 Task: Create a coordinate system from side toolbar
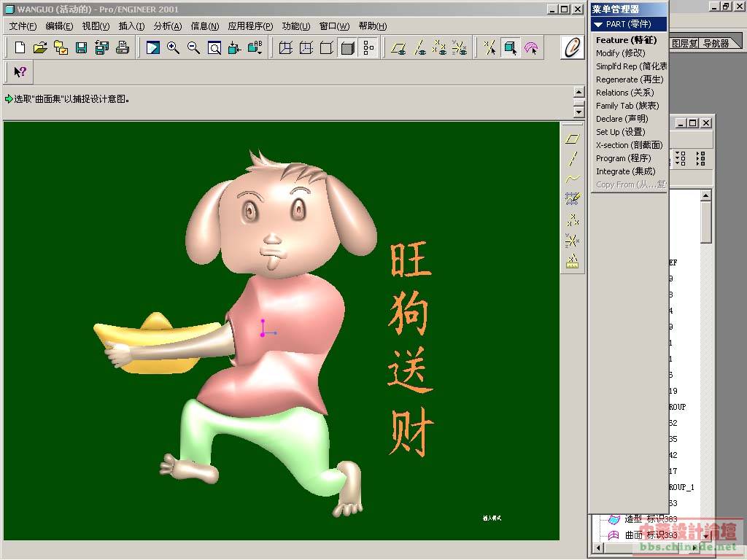[x=572, y=240]
